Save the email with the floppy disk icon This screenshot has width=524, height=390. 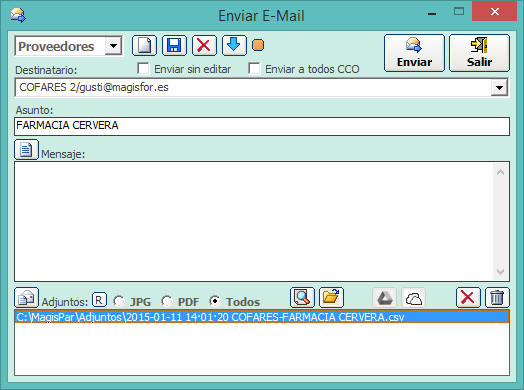point(174,45)
